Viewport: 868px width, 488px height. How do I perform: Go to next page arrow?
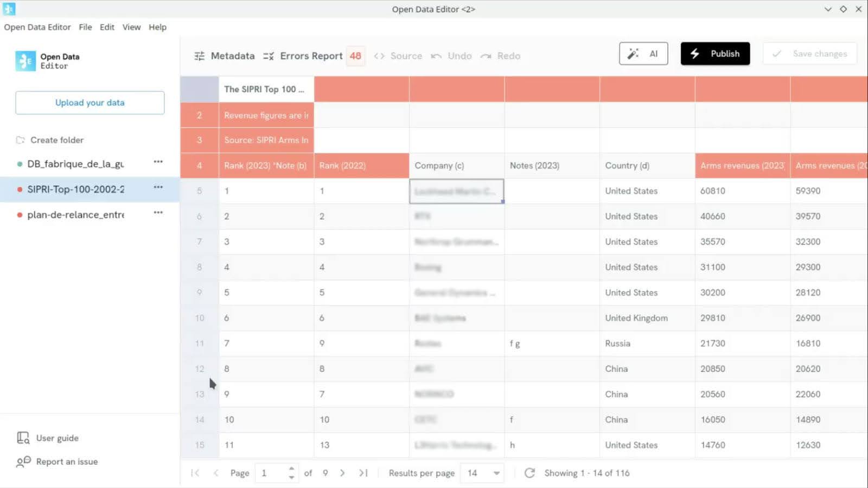[x=342, y=473]
